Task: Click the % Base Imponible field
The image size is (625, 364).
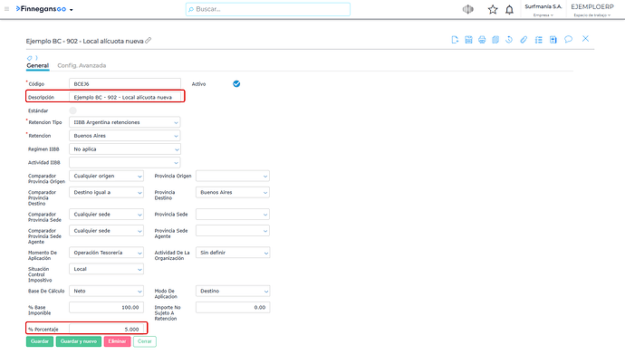Action: click(x=106, y=308)
